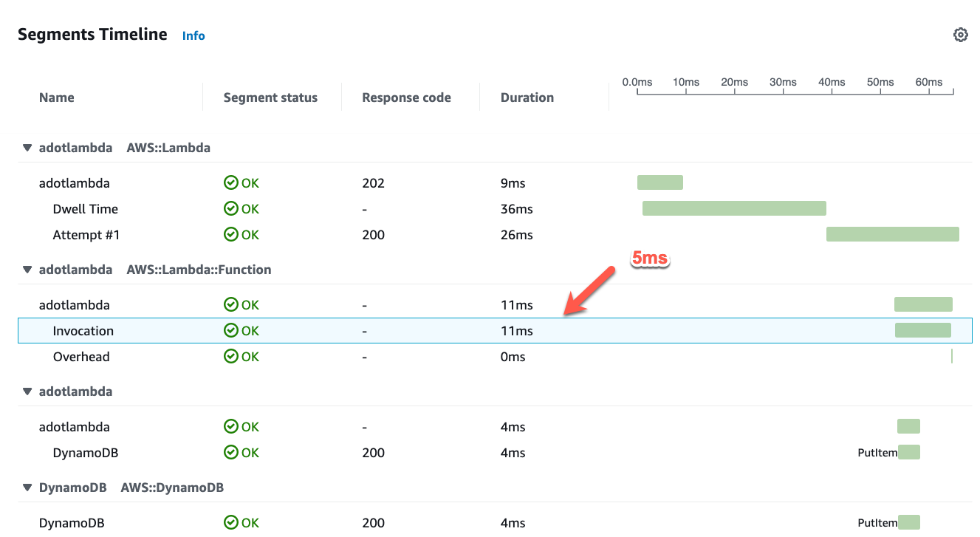
Task: Click OK status icon in Attempt #1 row
Action: [x=231, y=235]
